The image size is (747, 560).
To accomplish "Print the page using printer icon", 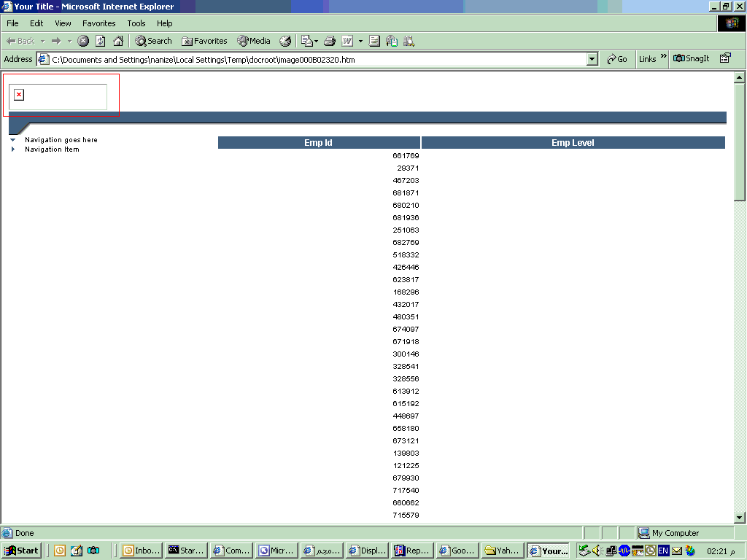I will pos(330,41).
